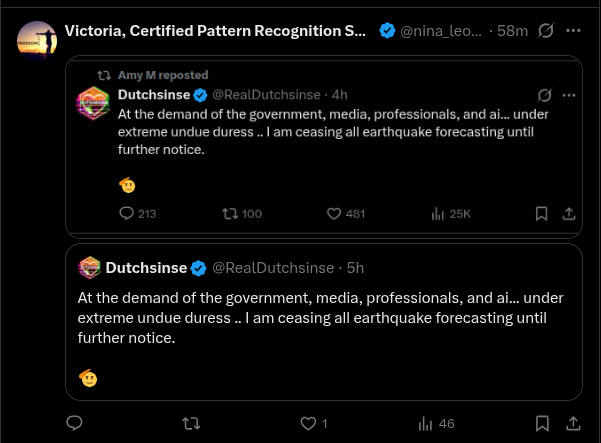Image resolution: width=601 pixels, height=443 pixels.
Task: Open three-dot menu on Dutchsinse 4h post
Action: pyautogui.click(x=569, y=95)
